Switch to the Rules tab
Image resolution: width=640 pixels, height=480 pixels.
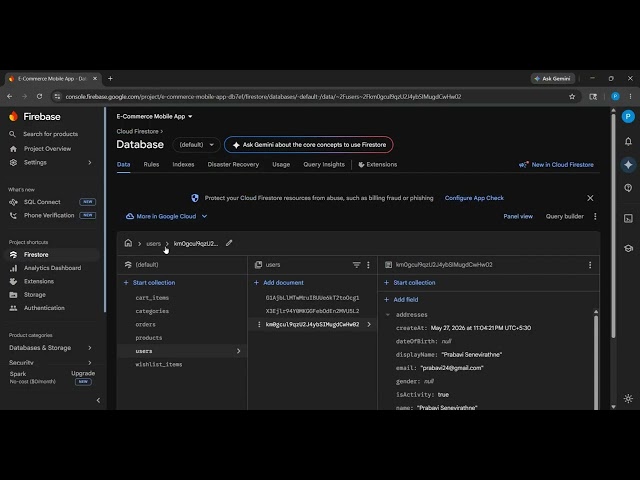(x=151, y=164)
